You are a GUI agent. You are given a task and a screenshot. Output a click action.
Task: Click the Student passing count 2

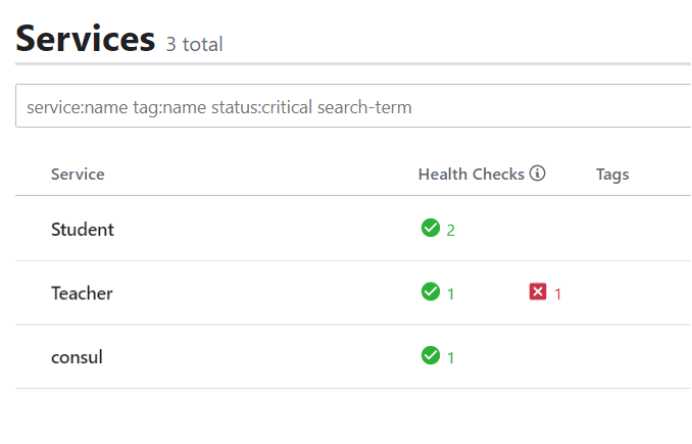pyautogui.click(x=451, y=230)
